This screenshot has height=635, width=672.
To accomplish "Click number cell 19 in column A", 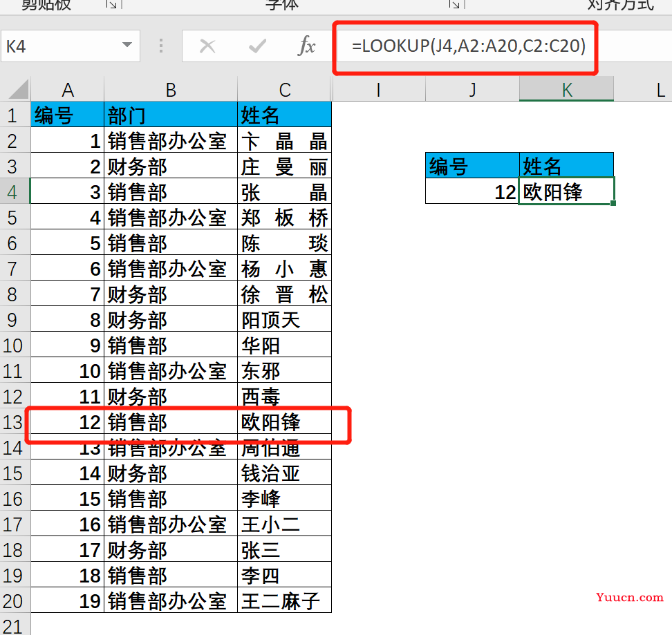I will pos(67,600).
